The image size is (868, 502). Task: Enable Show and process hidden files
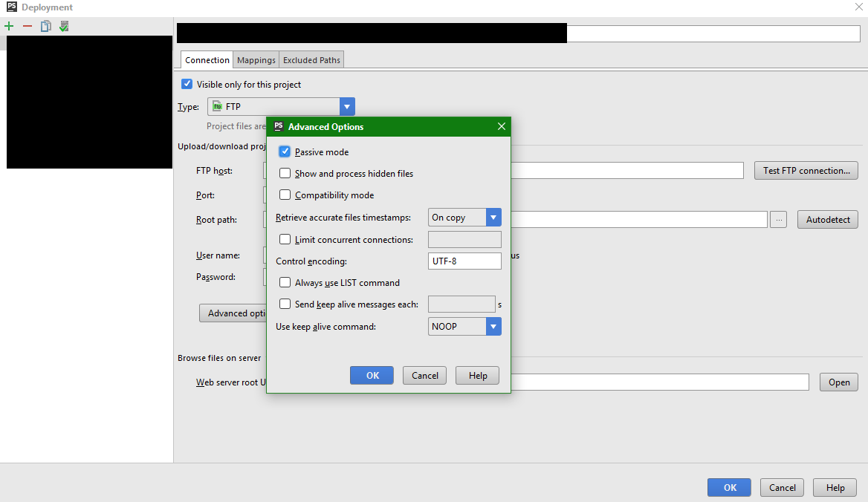(x=285, y=174)
